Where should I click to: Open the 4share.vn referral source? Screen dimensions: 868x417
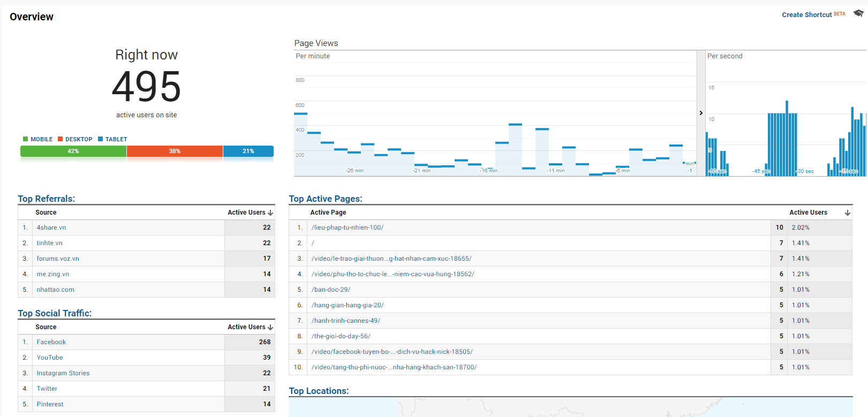coord(51,228)
